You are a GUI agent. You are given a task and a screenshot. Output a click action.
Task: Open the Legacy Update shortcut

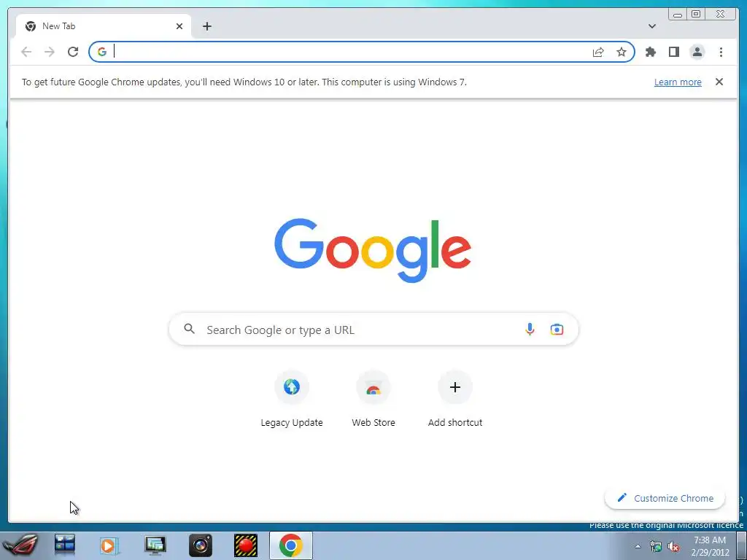click(x=292, y=386)
